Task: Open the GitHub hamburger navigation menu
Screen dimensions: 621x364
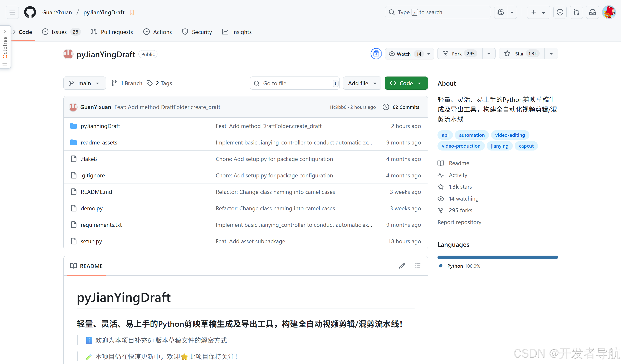Action: click(12, 12)
